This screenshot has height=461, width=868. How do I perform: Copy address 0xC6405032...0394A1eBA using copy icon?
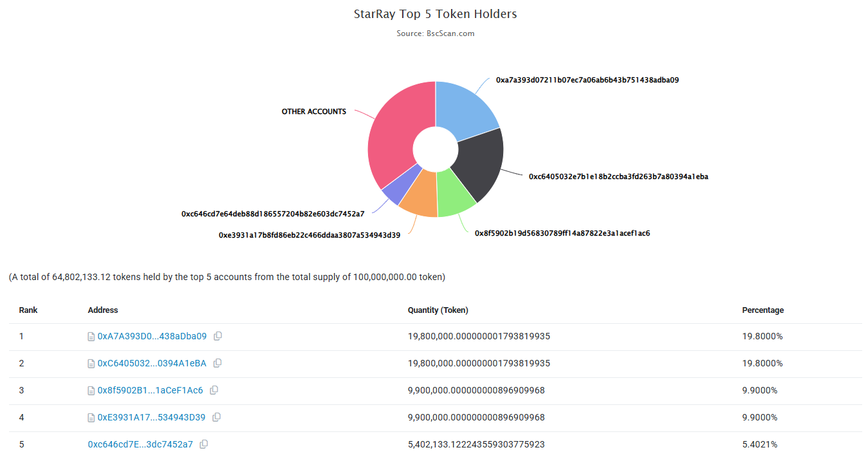[x=217, y=363]
